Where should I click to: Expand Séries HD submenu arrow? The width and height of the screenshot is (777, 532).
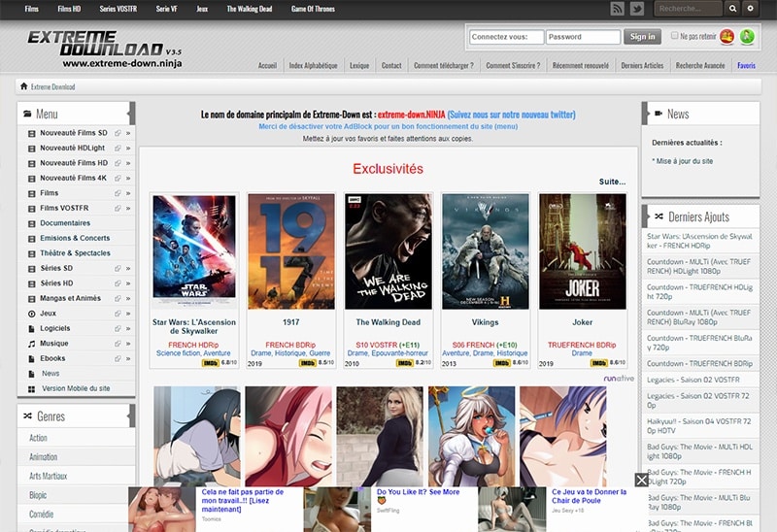pyautogui.click(x=128, y=283)
